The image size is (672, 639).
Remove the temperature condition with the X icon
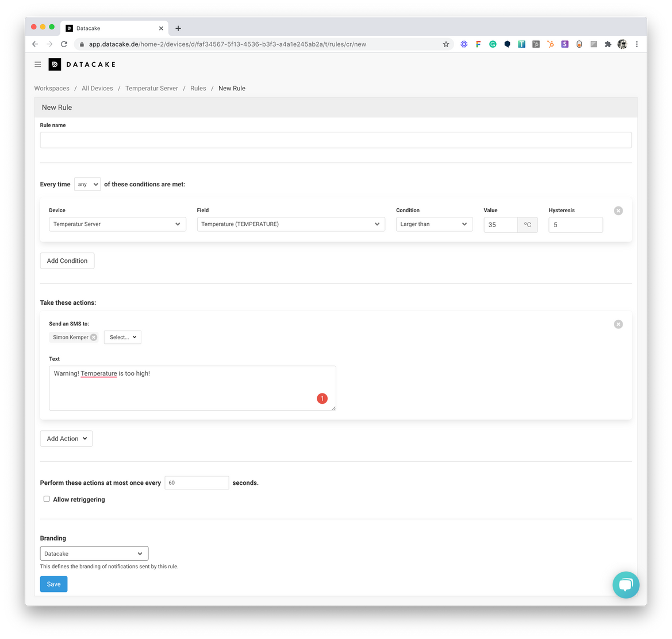coord(618,211)
